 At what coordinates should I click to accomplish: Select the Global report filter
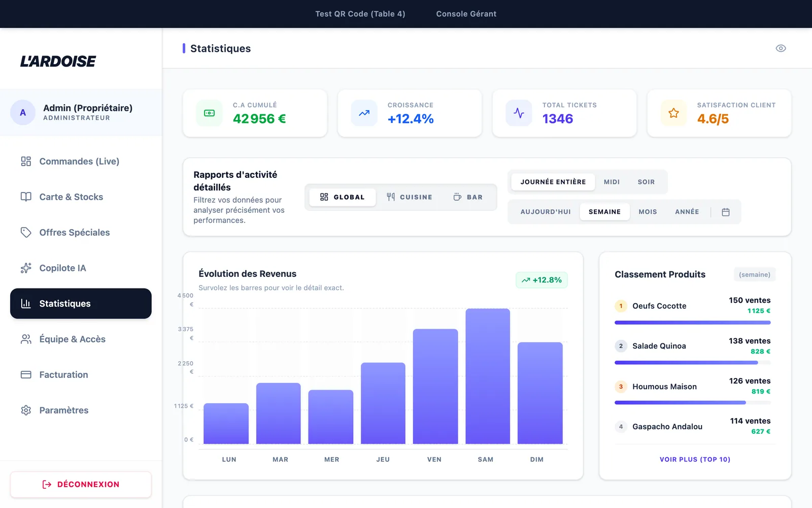343,197
